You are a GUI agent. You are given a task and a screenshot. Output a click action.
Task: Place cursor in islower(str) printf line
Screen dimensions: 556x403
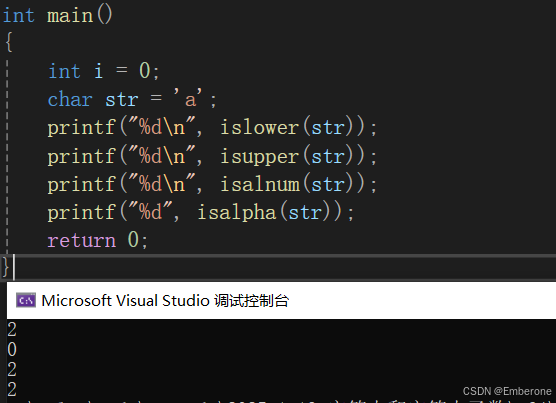(212, 127)
